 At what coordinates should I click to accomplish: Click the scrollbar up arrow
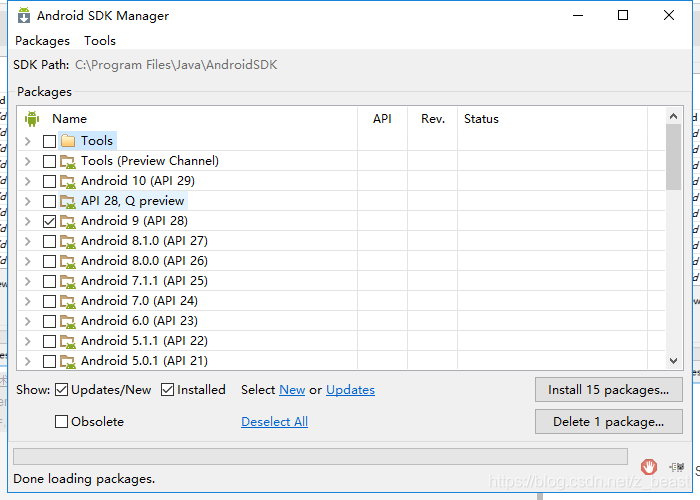pos(673,117)
